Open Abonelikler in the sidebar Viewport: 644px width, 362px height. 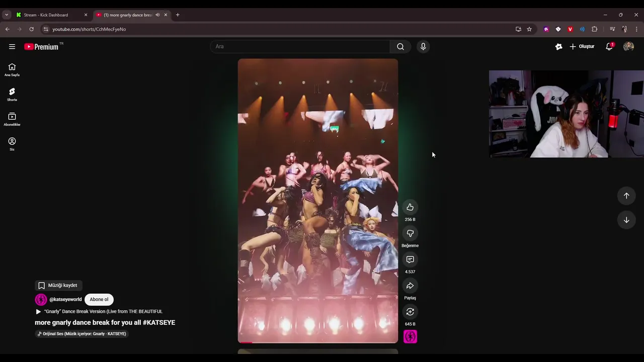12,119
